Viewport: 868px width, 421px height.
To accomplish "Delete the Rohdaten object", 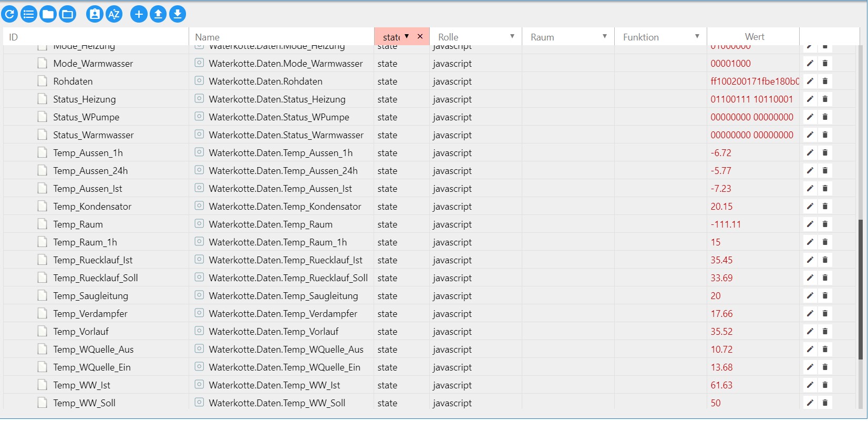I will pos(825,81).
